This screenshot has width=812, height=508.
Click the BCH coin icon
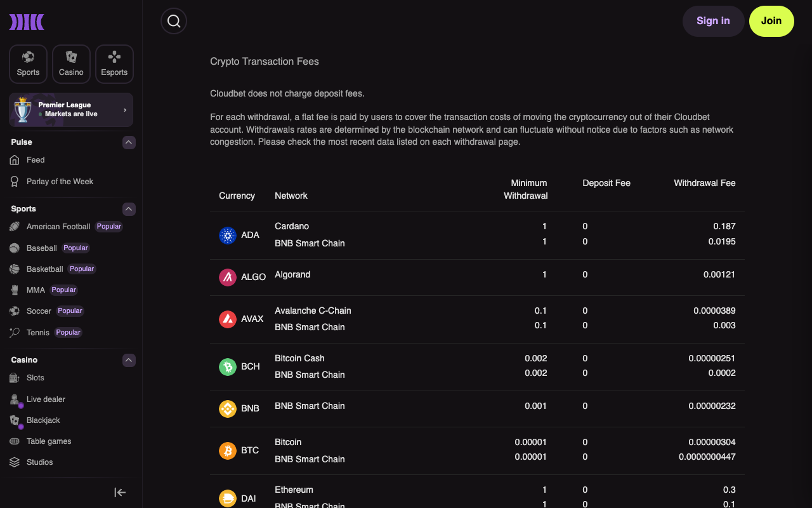point(228,366)
